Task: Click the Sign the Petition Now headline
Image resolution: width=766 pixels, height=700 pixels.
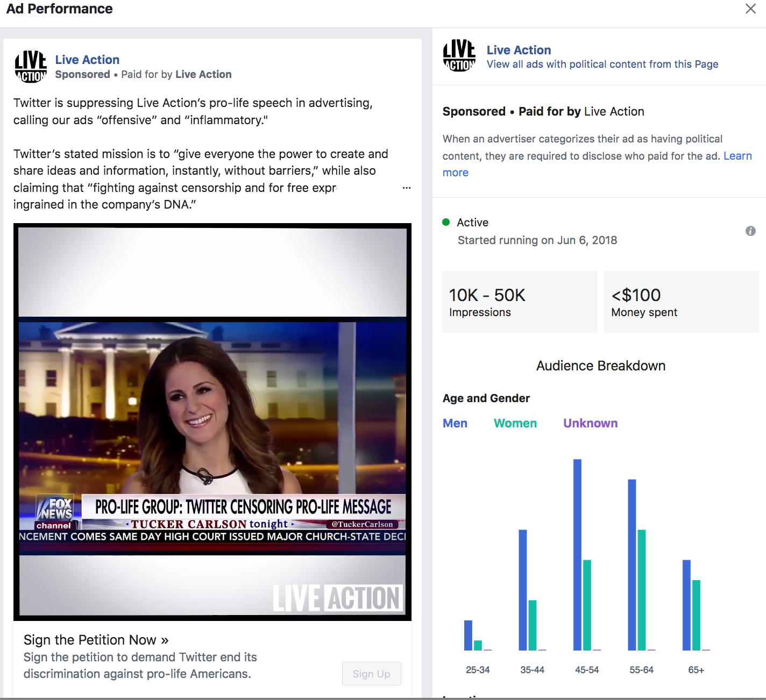Action: click(x=96, y=640)
